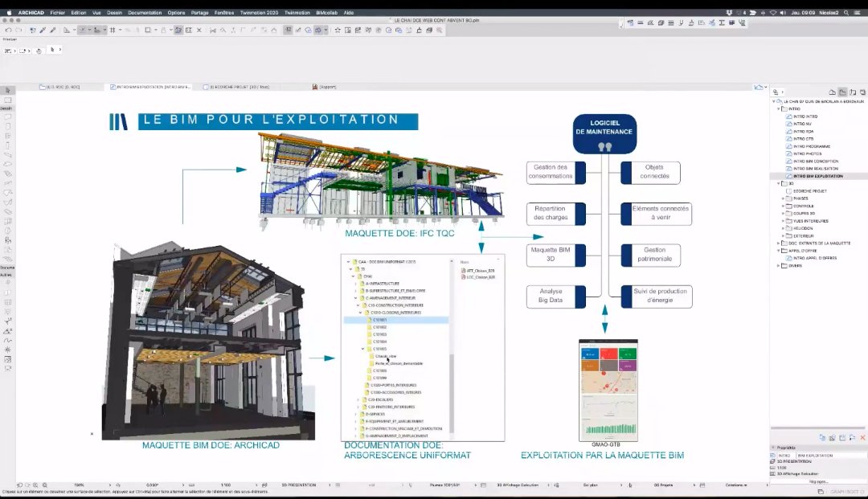Switch to the Rapport tab
The height and width of the screenshot is (499, 868).
325,87
